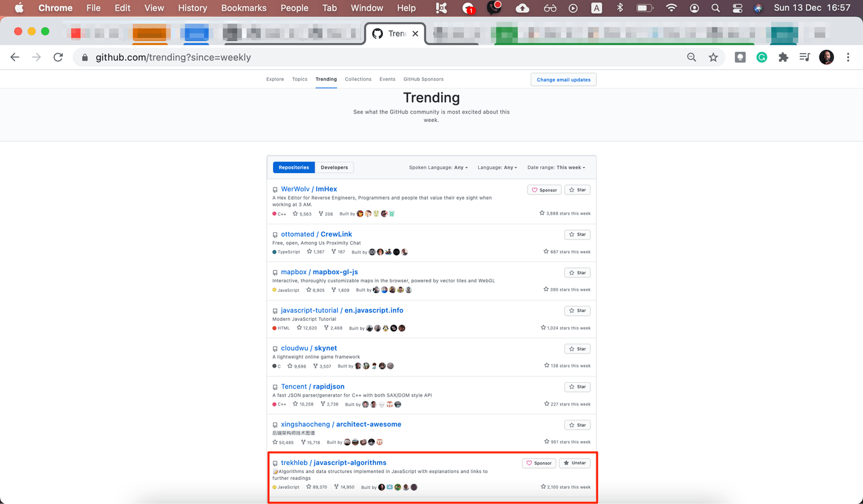Open the ottomated / CrewLink repository link

pyautogui.click(x=316, y=234)
